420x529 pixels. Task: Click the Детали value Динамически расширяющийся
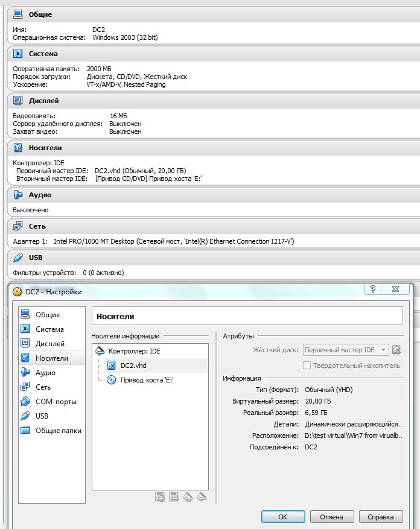click(354, 424)
